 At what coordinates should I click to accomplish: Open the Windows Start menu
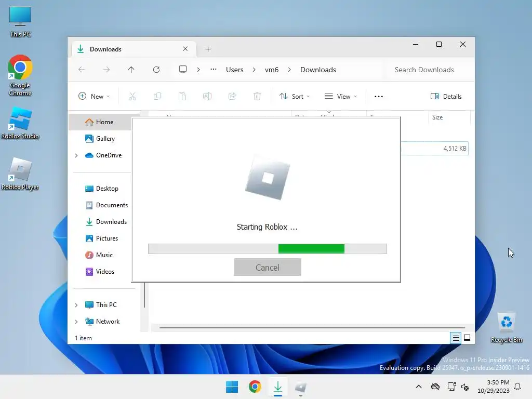pyautogui.click(x=232, y=387)
